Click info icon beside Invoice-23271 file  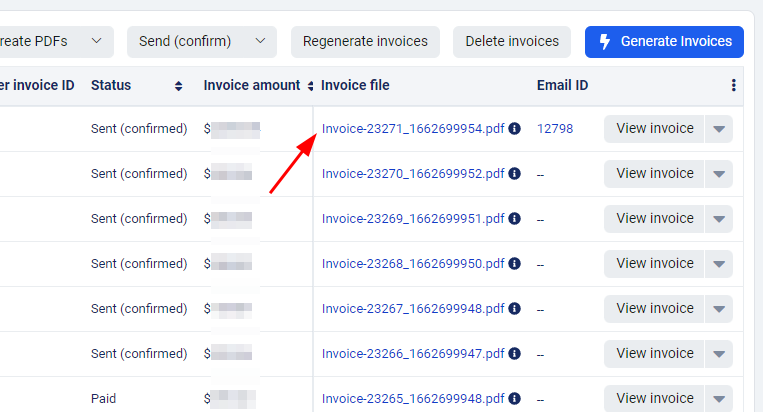[x=515, y=129]
